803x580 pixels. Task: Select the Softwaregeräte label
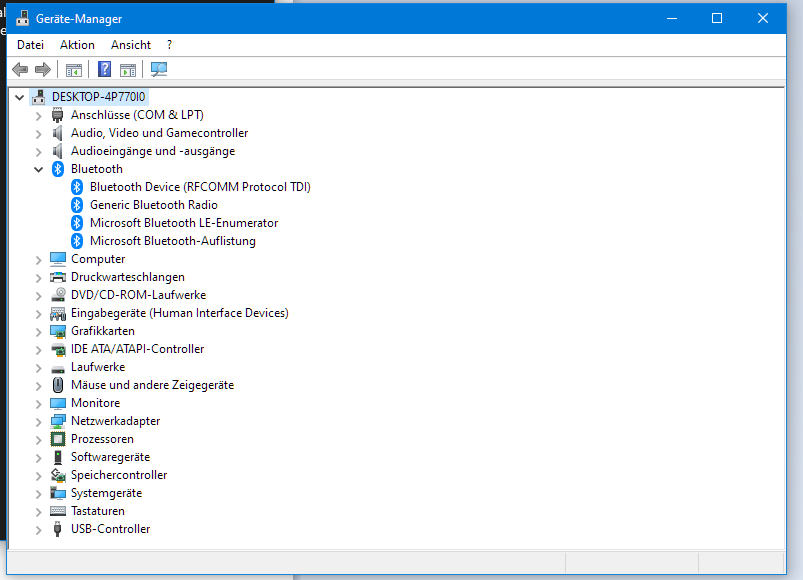(x=110, y=457)
